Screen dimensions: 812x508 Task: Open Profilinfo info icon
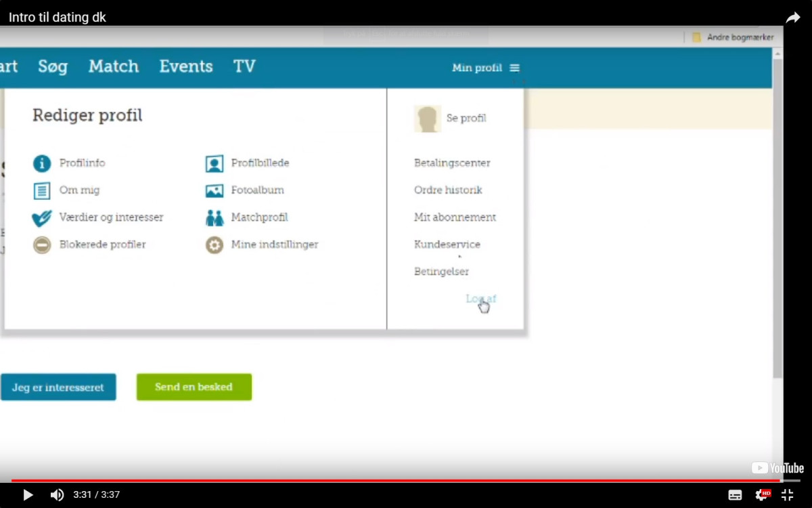pos(42,163)
